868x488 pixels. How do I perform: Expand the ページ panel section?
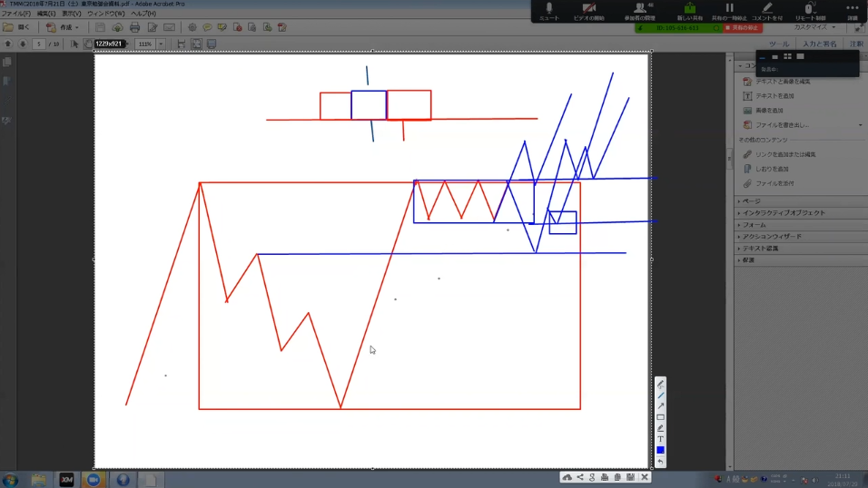752,200
